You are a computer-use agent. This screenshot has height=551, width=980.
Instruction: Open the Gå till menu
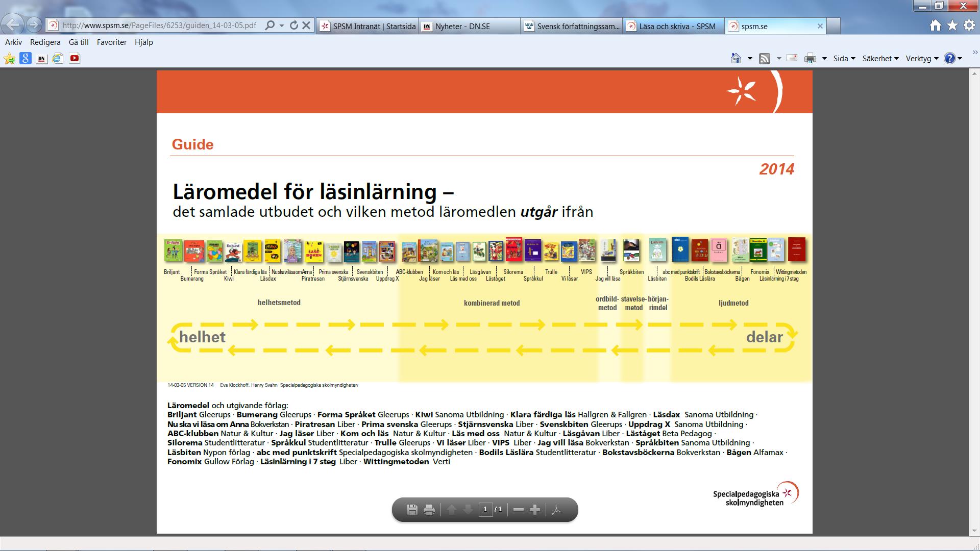click(79, 42)
